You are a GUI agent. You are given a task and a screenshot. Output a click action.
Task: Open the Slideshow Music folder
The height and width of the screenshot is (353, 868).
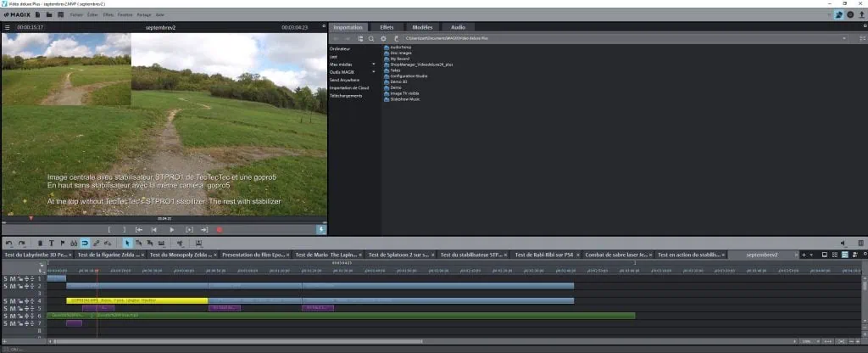pyautogui.click(x=402, y=99)
